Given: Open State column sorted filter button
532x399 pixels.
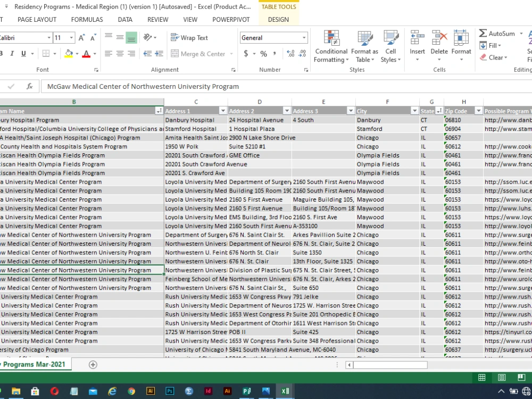Looking at the screenshot, I should tap(439, 111).
